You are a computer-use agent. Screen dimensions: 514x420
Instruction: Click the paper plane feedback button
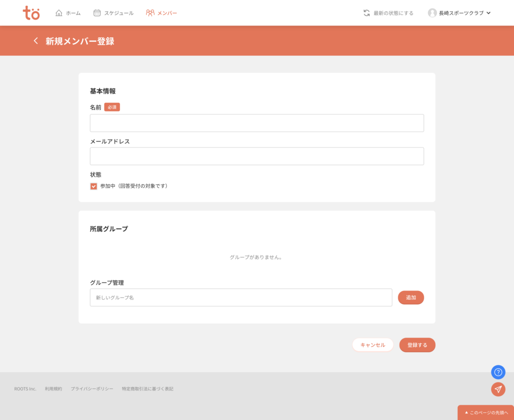498,389
